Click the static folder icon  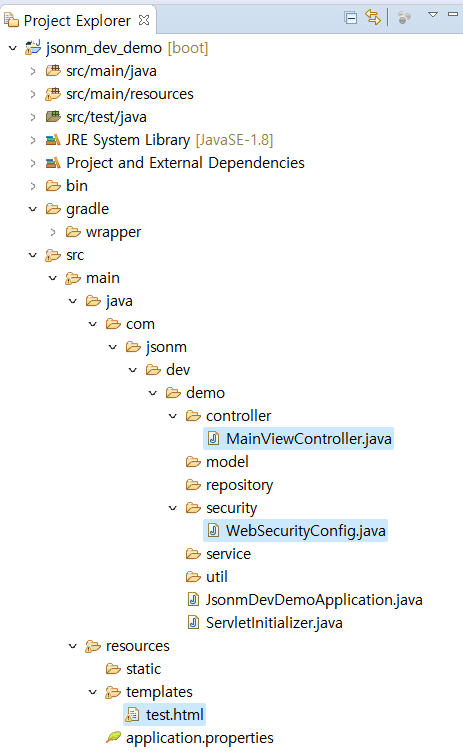tap(113, 669)
